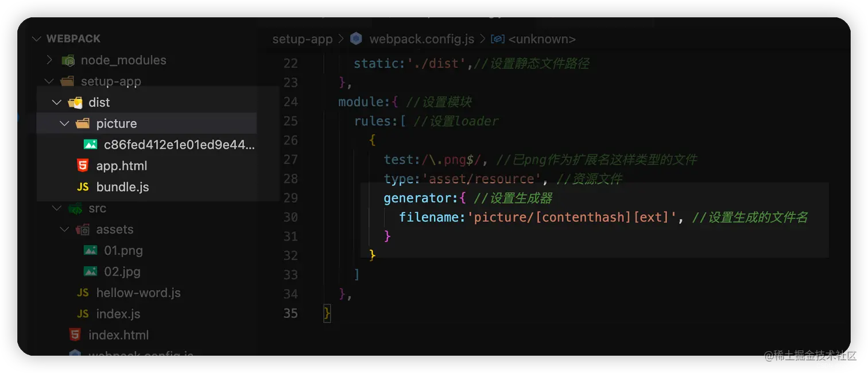Click the module keyword on line 24
The image size is (868, 373).
tap(361, 102)
